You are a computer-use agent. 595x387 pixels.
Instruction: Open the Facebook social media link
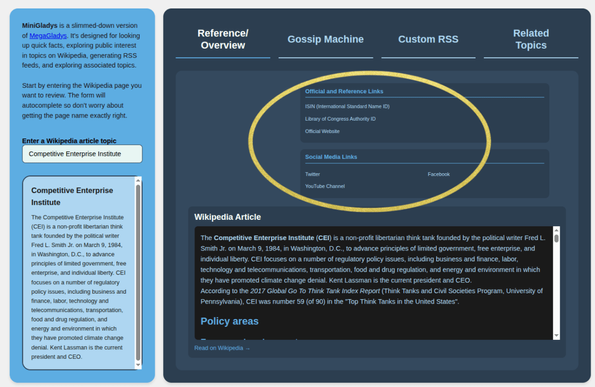tap(439, 174)
